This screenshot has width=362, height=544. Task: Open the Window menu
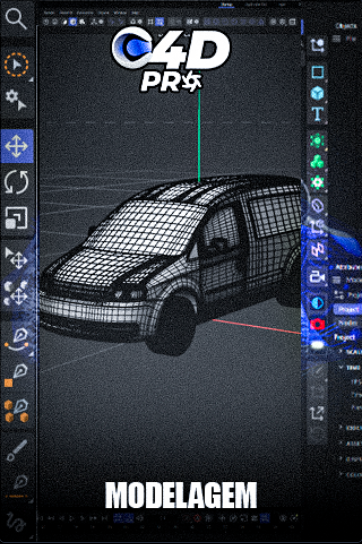120,12
